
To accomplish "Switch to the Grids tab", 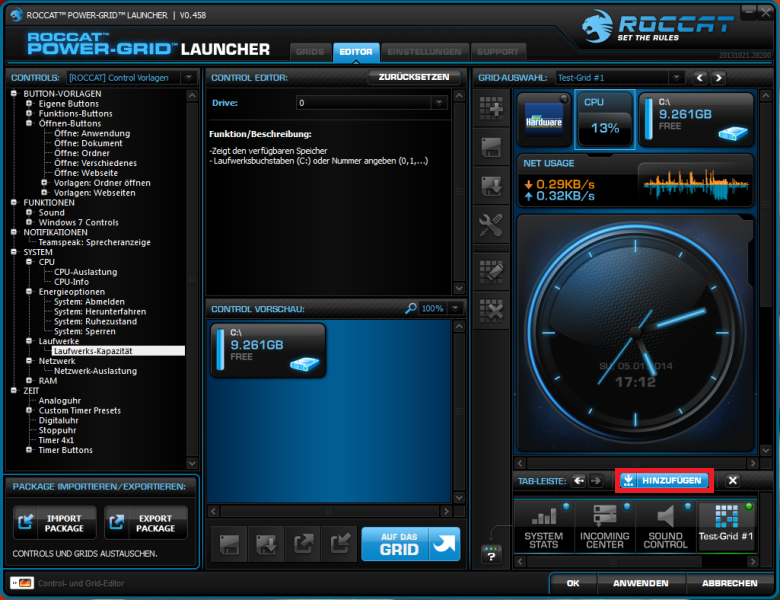I will 310,52.
